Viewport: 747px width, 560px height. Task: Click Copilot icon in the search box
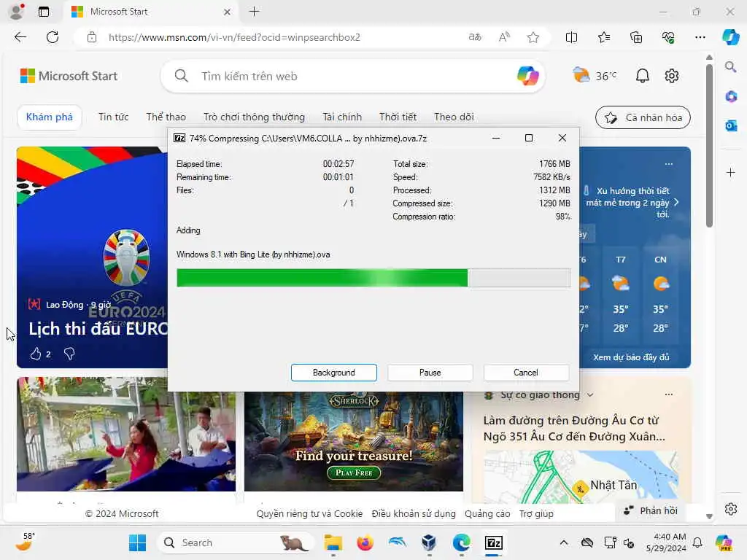pos(528,76)
